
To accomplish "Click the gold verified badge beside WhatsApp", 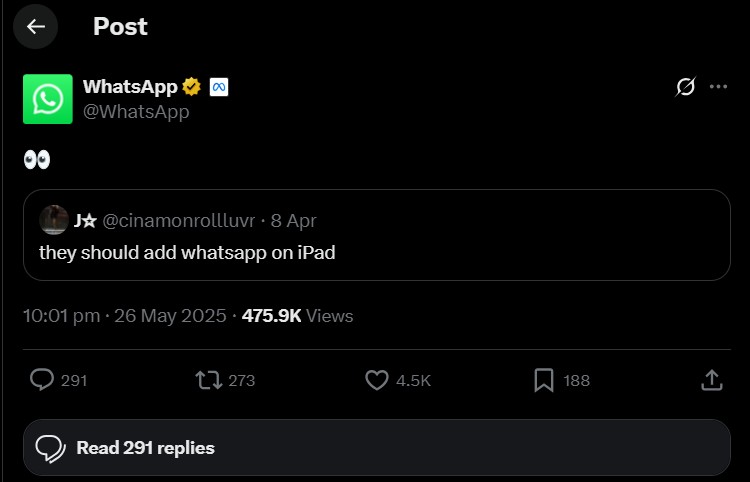I will tap(192, 87).
